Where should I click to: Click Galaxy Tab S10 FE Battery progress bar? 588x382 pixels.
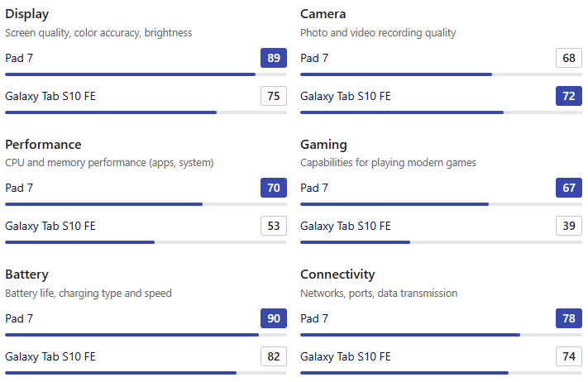(x=146, y=373)
